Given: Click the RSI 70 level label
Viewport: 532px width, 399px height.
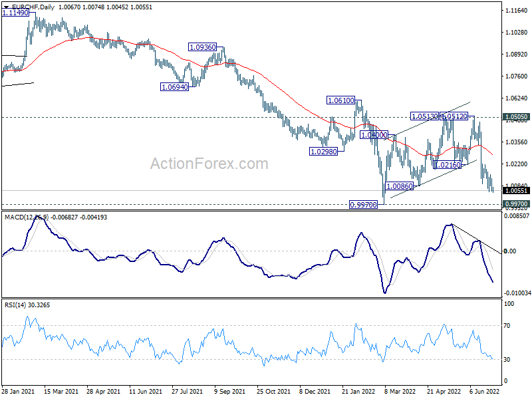Looking at the screenshot, I should pyautogui.click(x=507, y=326).
